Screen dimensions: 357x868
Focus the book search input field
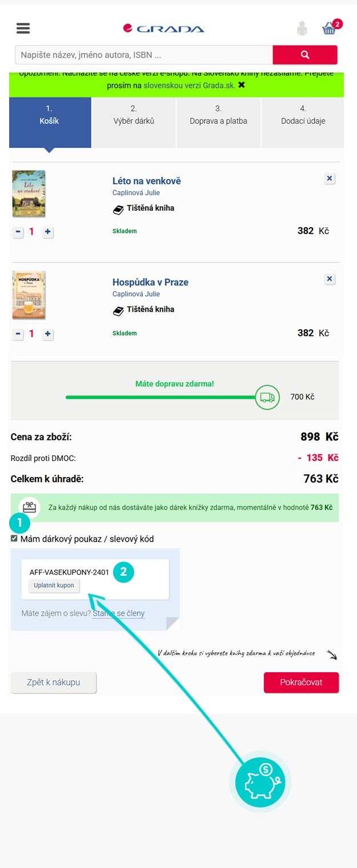coord(143,55)
